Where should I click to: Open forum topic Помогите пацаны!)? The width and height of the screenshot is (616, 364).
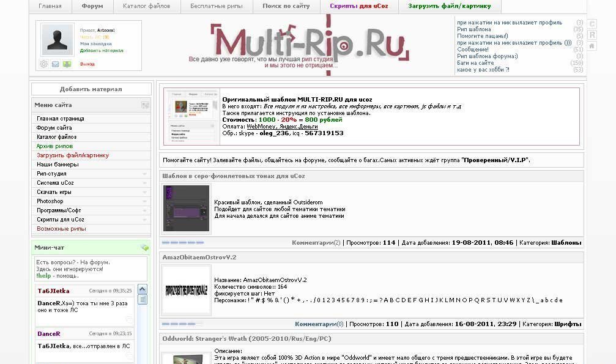tap(483, 36)
